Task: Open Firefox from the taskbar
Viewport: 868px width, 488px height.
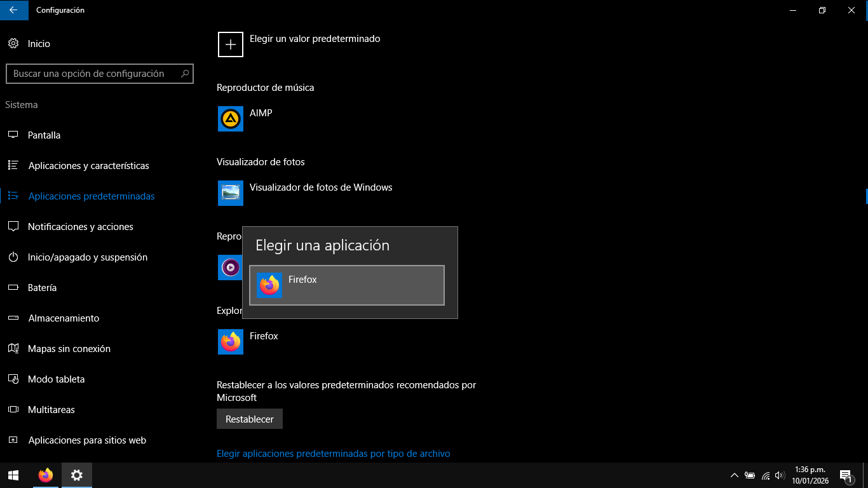Action: [x=46, y=475]
